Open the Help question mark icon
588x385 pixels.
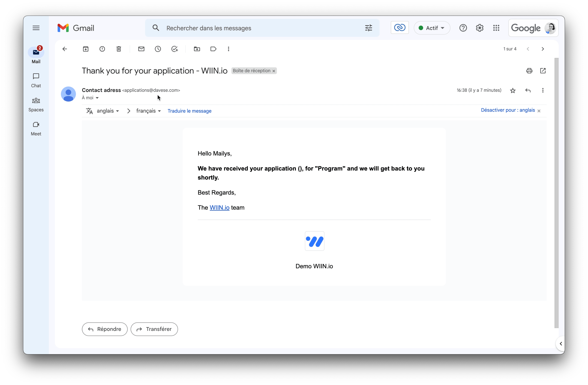[463, 28]
